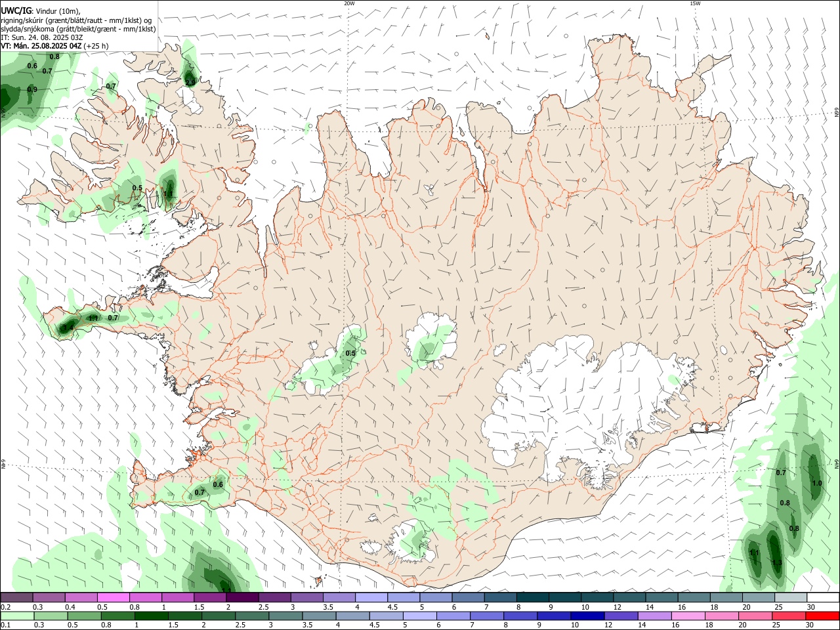This screenshot has height=630, width=840.
Task: Click the lower legend swatch labeled 1.5
Action: click(185, 616)
